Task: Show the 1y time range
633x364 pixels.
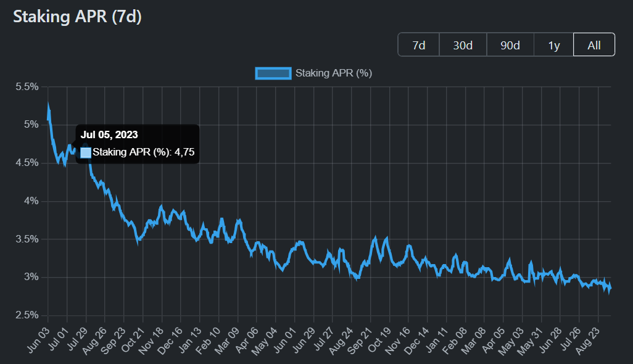Action: [x=554, y=45]
